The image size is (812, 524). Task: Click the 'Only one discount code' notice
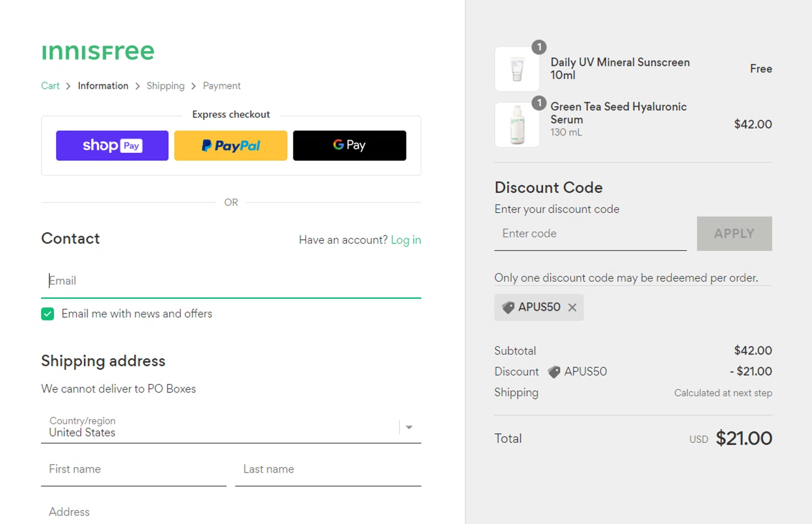pyautogui.click(x=626, y=278)
